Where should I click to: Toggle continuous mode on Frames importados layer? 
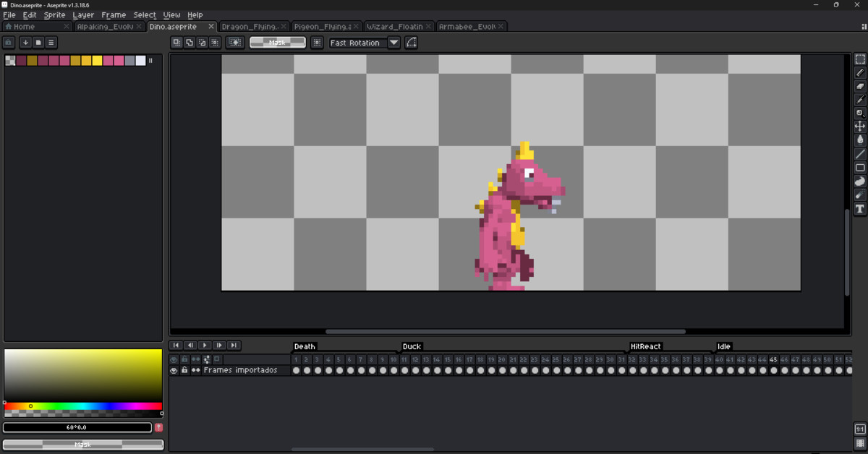click(195, 370)
